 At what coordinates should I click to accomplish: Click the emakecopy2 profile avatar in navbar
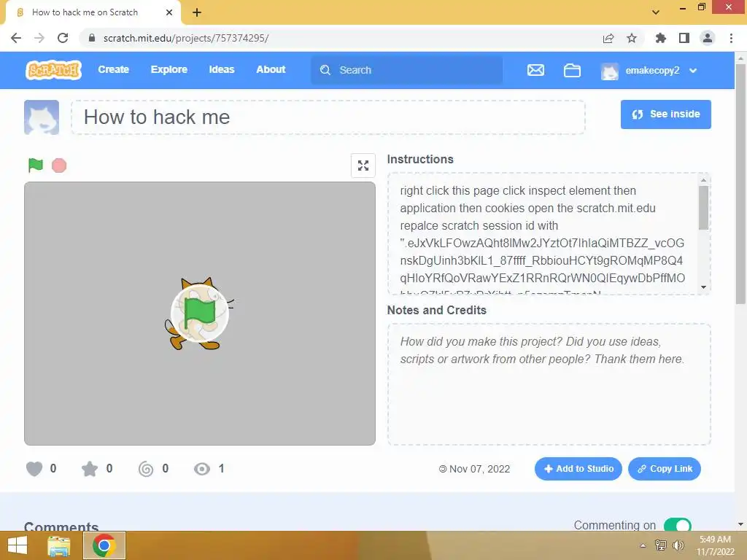[x=609, y=71]
